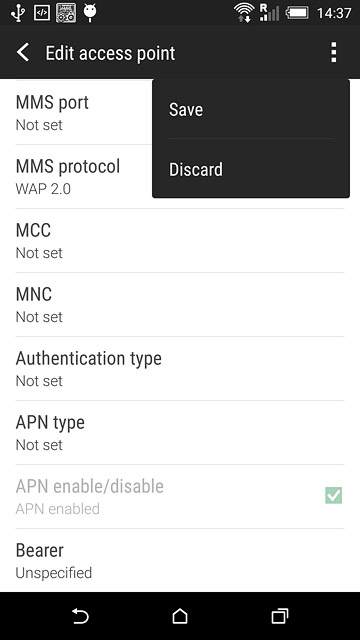Image resolution: width=360 pixels, height=640 pixels.
Task: Tap the Android back navigation button
Action: point(81,616)
